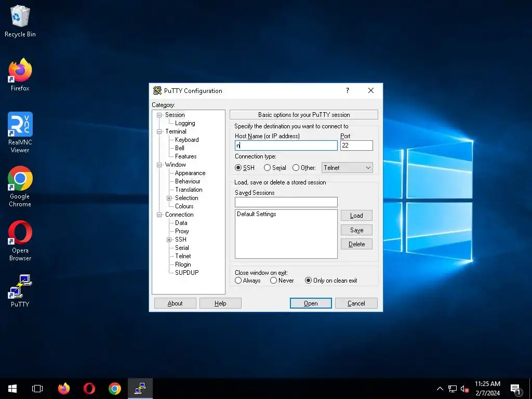The image size is (532, 399).
Task: Open the network status tray icon
Action: 453,389
